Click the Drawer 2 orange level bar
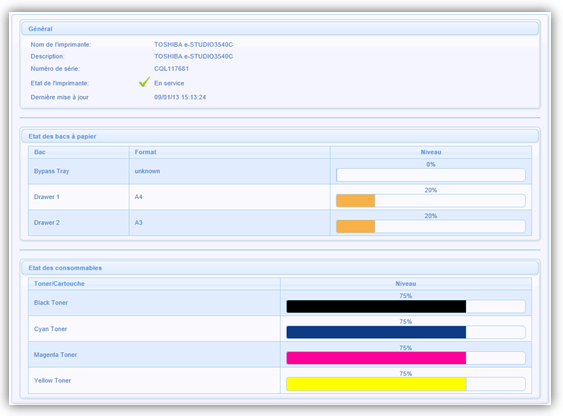The width and height of the screenshot is (563, 416). point(355,226)
